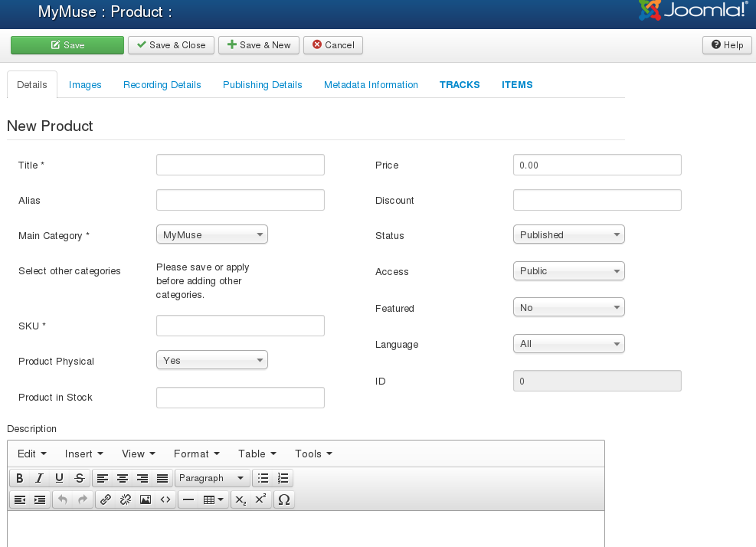
Task: Open the Main Category dropdown
Action: tap(212, 234)
